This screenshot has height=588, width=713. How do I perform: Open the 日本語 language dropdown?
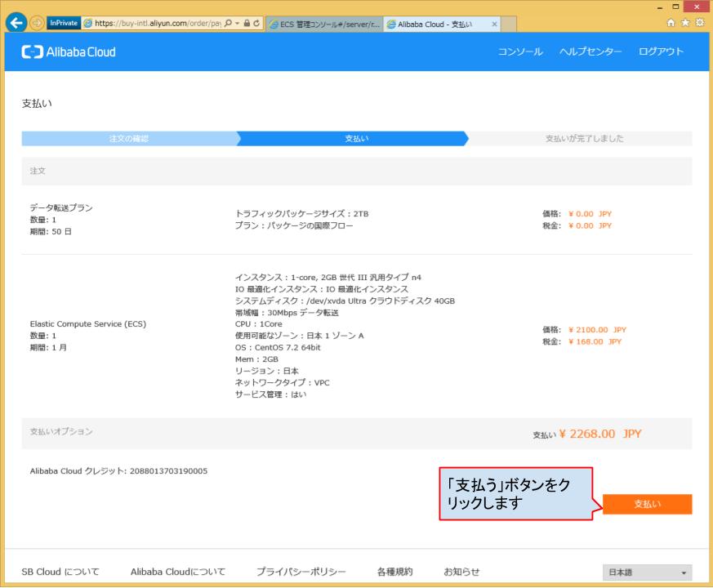[x=647, y=572]
